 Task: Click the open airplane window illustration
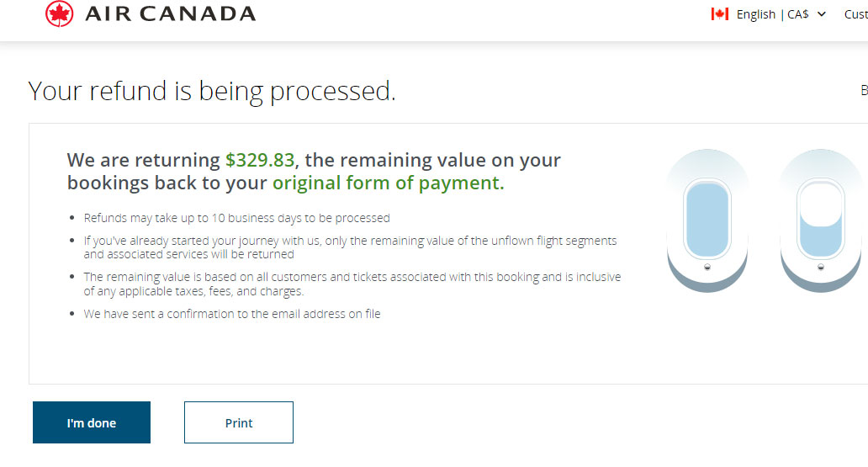(707, 220)
